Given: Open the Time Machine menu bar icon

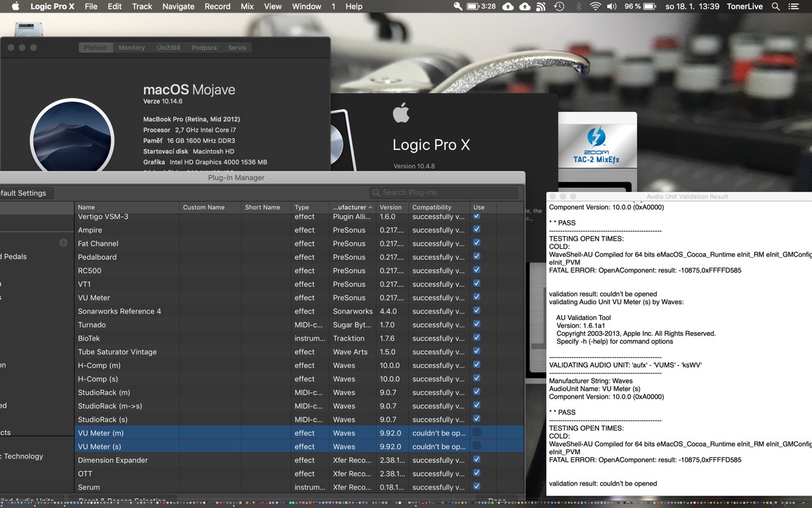Looking at the screenshot, I should 559,6.
